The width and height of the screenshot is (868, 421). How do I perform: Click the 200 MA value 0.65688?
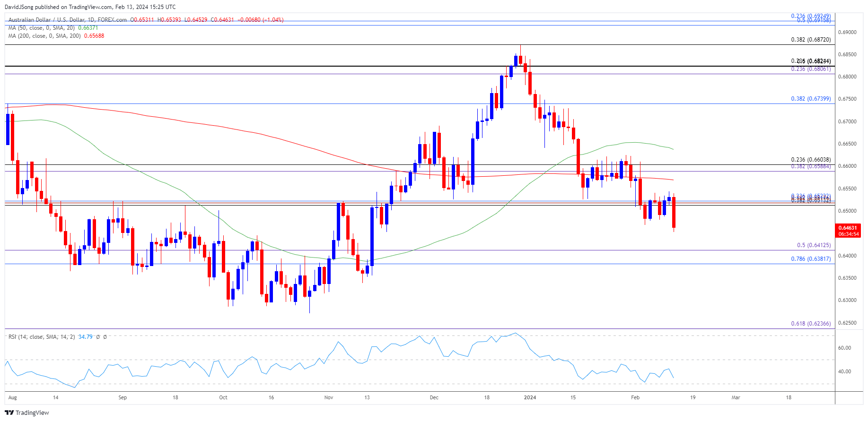pyautogui.click(x=94, y=36)
